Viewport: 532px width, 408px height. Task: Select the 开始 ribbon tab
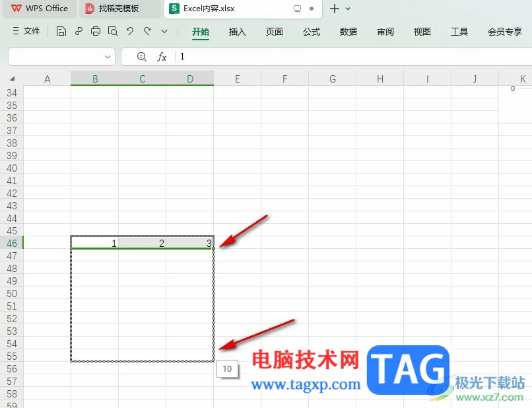(201, 32)
